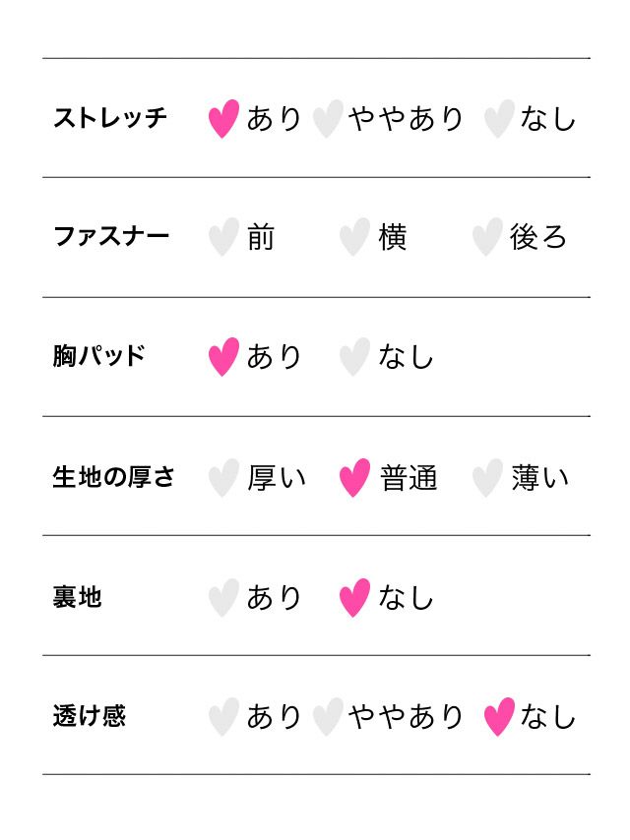Click the 透け感 row label
This screenshot has height=840, width=630.
[x=90, y=716]
